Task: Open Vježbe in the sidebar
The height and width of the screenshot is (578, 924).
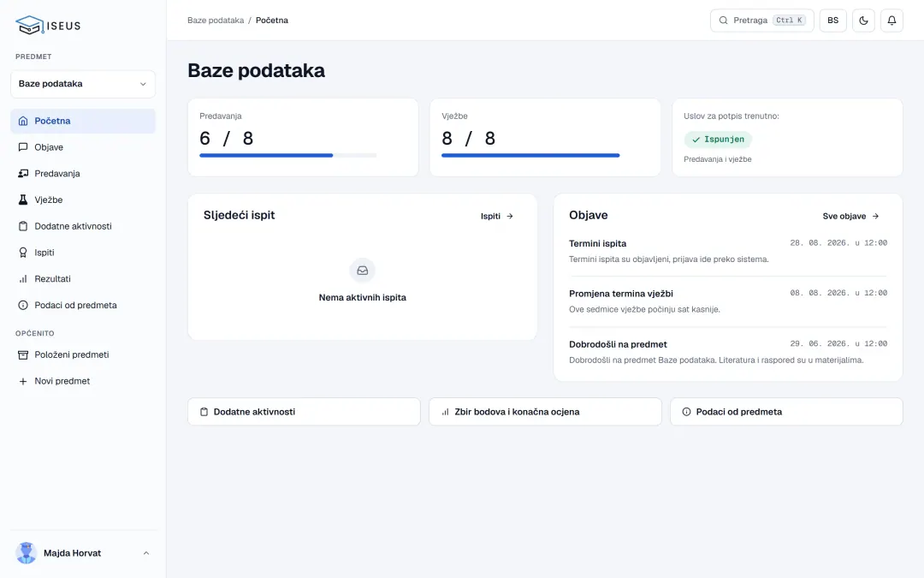Action: 83,200
